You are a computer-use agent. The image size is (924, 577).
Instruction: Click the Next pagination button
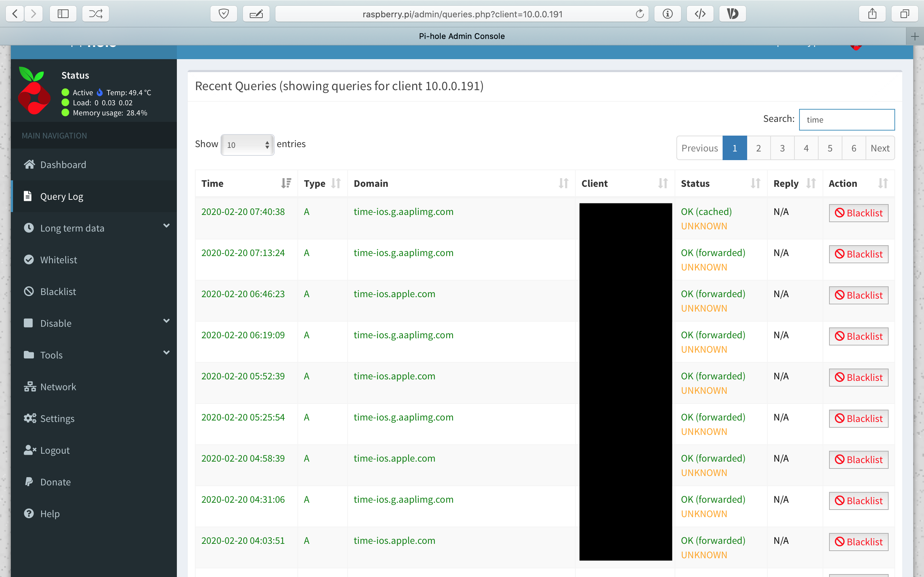(x=880, y=148)
